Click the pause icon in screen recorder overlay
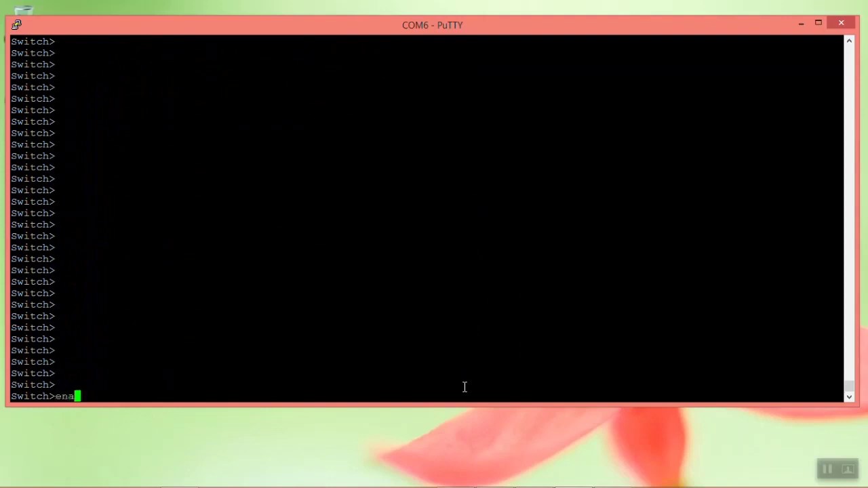Viewport: 868px width, 488px height. click(827, 469)
